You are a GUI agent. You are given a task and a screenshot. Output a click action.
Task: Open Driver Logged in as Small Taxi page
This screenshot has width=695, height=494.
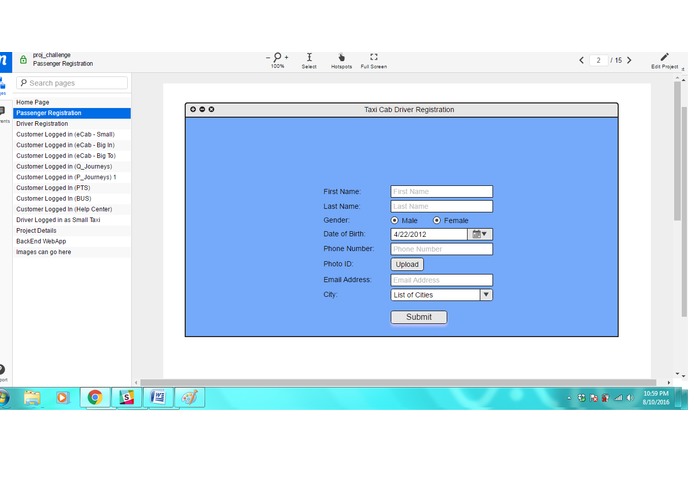(x=72, y=220)
